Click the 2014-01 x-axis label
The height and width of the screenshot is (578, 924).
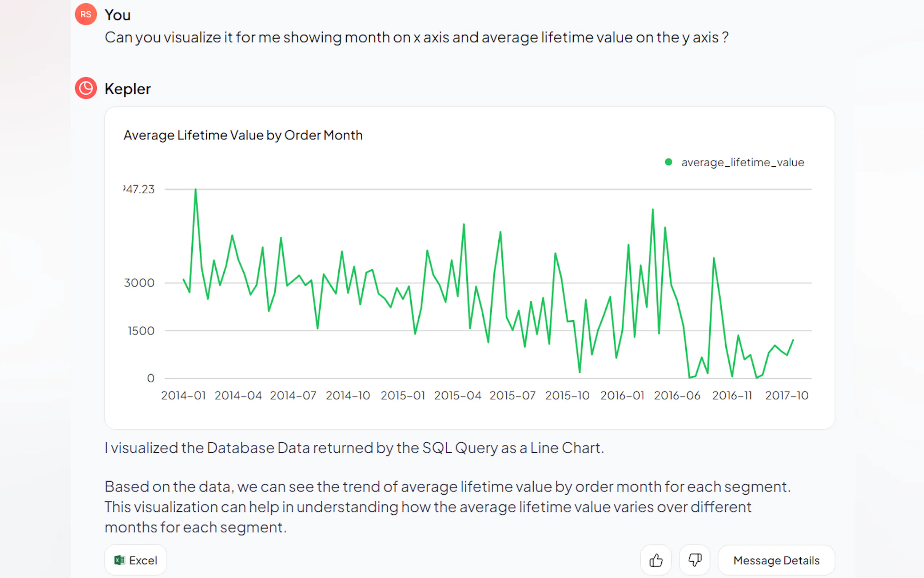[x=183, y=395]
